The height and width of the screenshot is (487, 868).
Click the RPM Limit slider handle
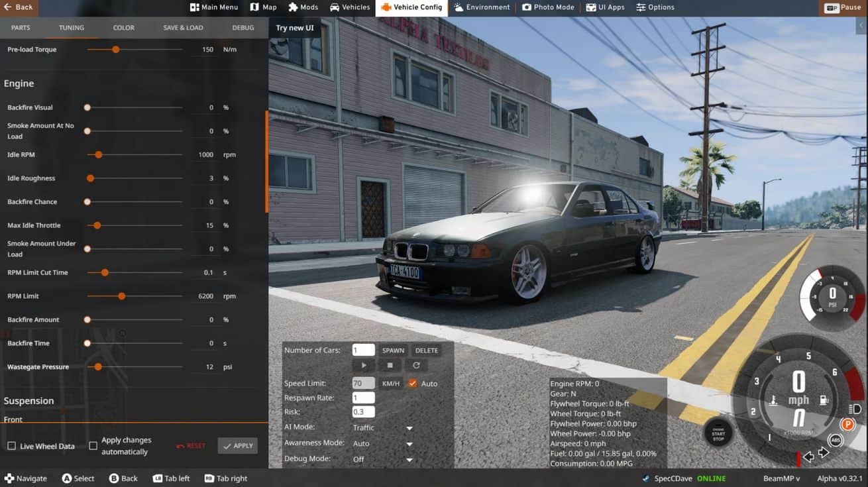pyautogui.click(x=121, y=296)
